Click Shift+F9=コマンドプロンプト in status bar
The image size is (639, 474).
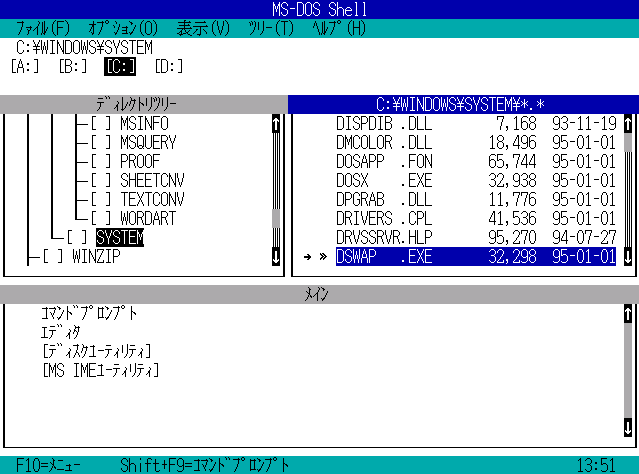coord(205,465)
